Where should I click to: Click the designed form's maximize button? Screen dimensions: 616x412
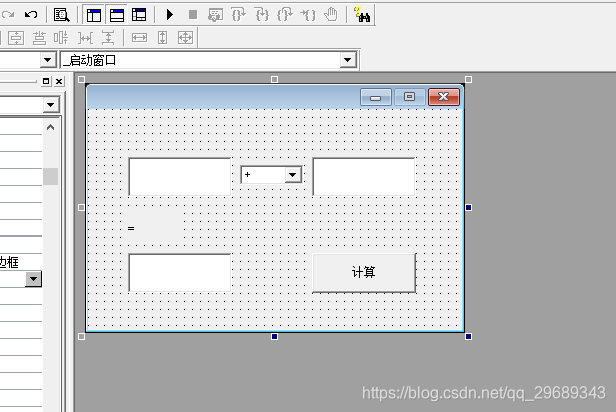(x=409, y=97)
